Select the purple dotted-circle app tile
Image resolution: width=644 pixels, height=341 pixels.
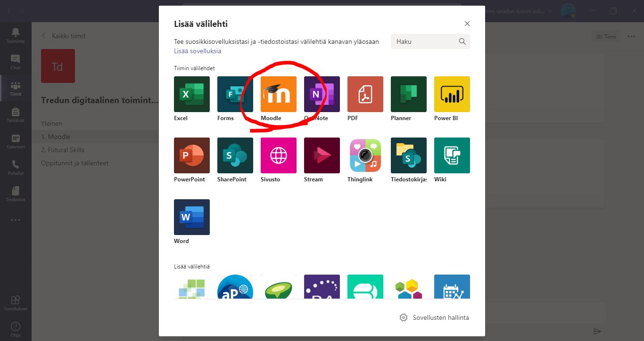pyautogui.click(x=322, y=286)
